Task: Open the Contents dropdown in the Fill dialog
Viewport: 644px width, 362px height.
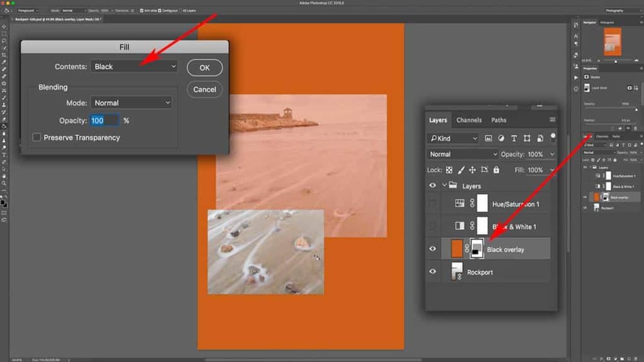Action: tap(133, 66)
